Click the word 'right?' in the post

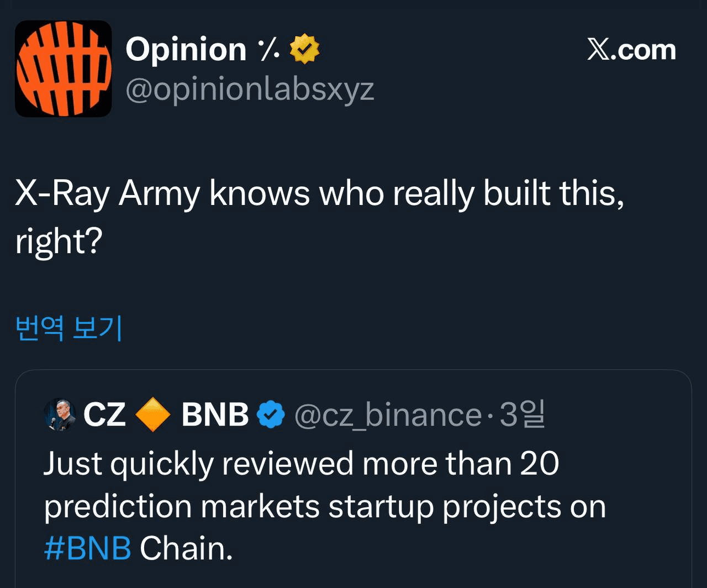(59, 242)
